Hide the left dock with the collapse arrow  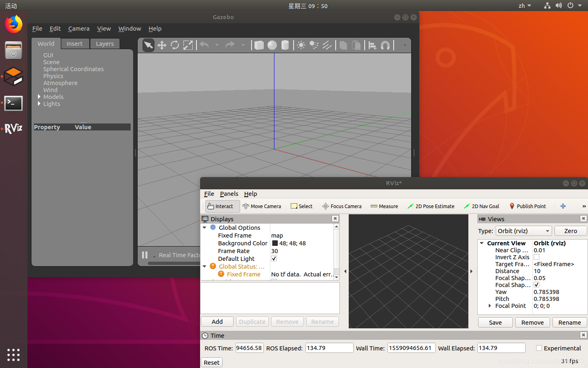click(345, 271)
